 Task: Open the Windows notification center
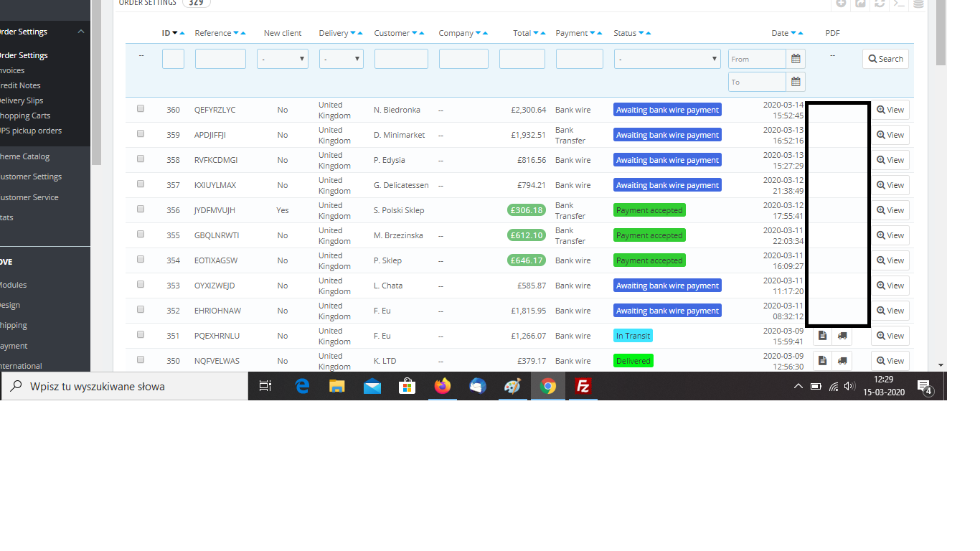pos(925,387)
